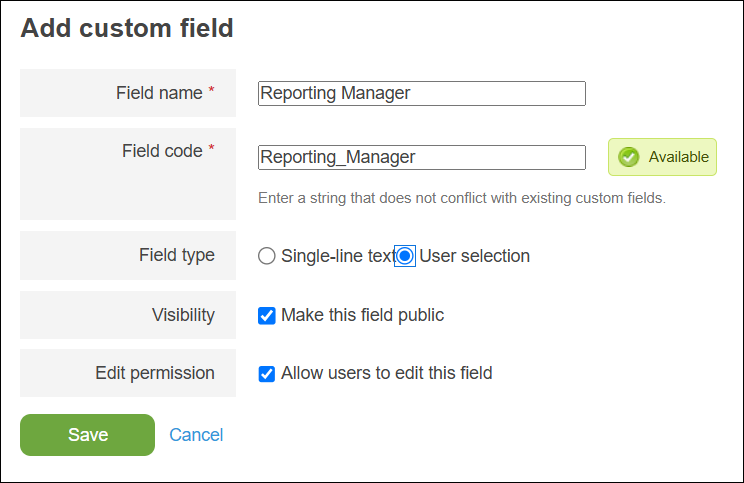Click the "Single-line text" option label
The height and width of the screenshot is (483, 744).
click(336, 256)
